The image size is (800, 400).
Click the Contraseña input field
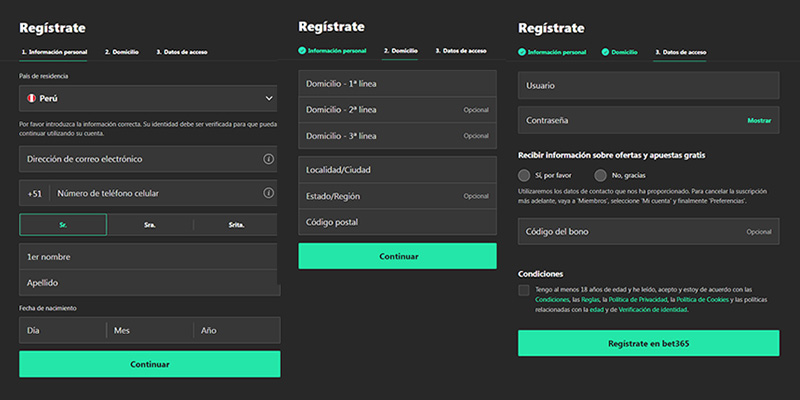648,120
